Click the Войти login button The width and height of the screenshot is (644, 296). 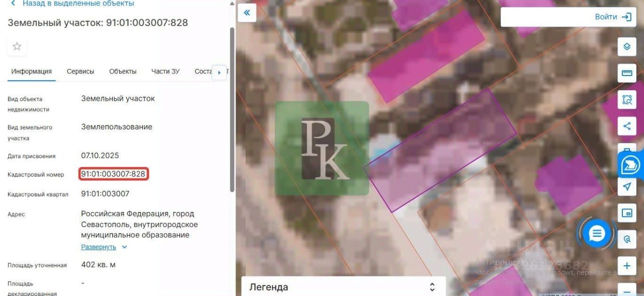point(613,17)
